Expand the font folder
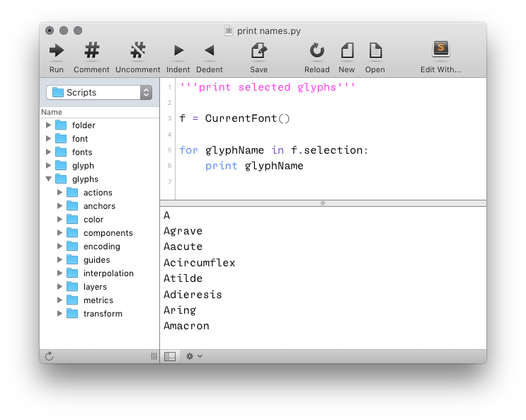 [48, 138]
